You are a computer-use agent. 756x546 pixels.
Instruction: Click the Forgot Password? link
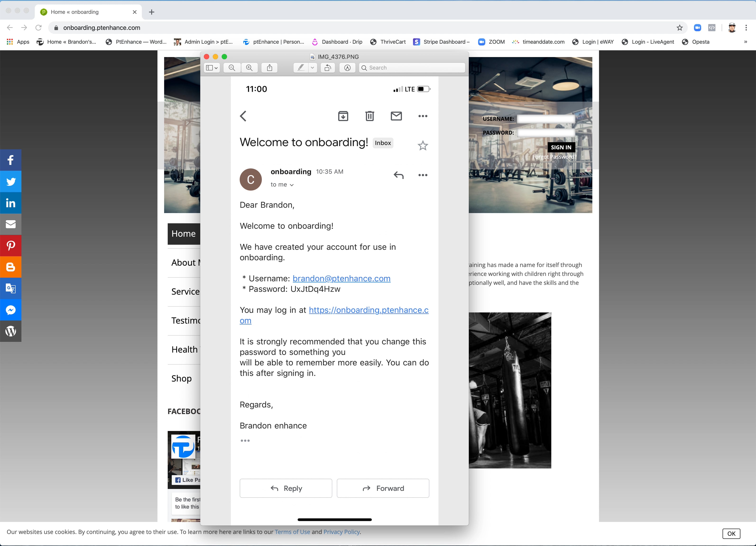(554, 157)
